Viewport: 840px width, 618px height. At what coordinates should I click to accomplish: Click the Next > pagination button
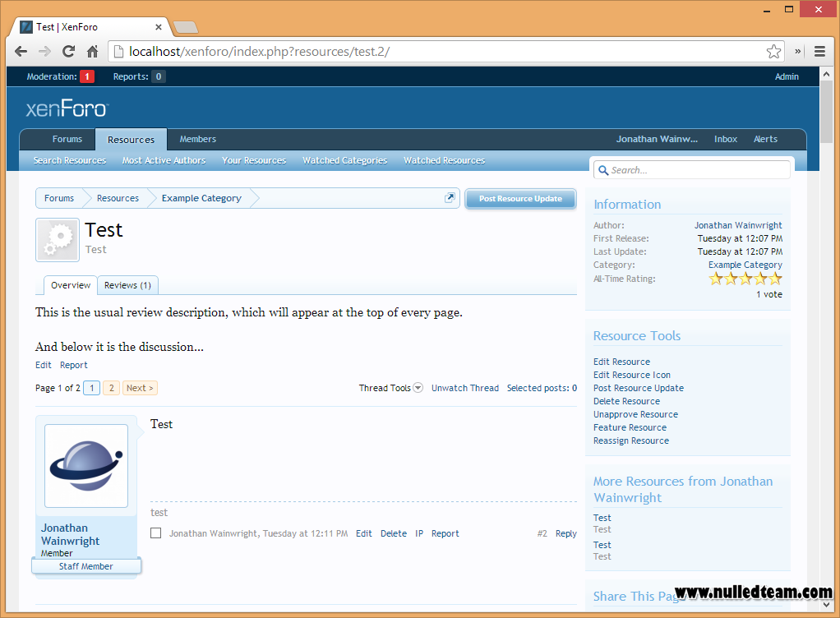[x=141, y=388]
